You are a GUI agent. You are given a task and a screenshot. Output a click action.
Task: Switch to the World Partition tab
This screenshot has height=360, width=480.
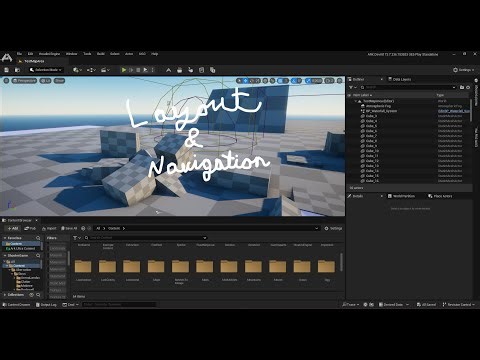point(401,196)
